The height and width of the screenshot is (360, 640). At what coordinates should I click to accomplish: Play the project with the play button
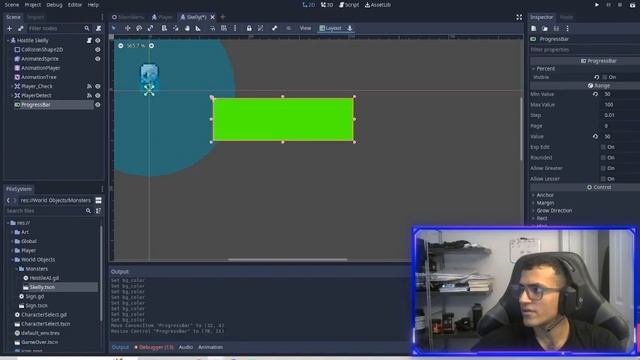pyautogui.click(x=597, y=5)
